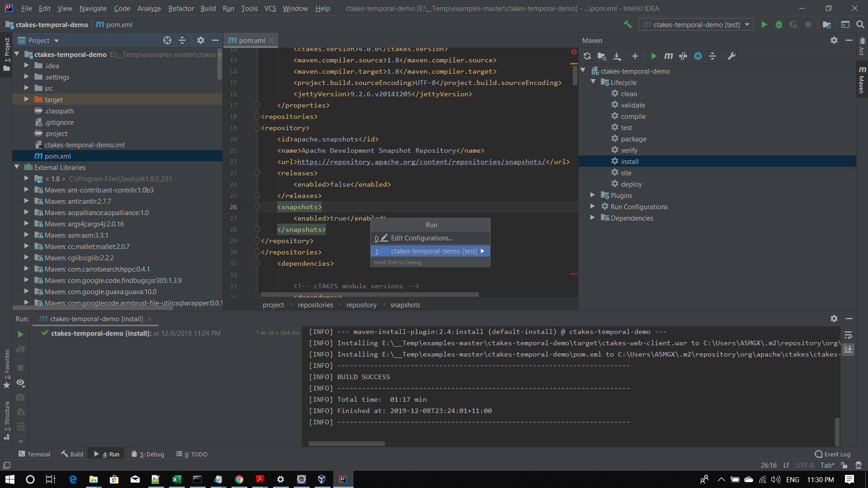The width and height of the screenshot is (868, 488).
Task: Click Download Sources and Documentation icon
Action: point(617,56)
